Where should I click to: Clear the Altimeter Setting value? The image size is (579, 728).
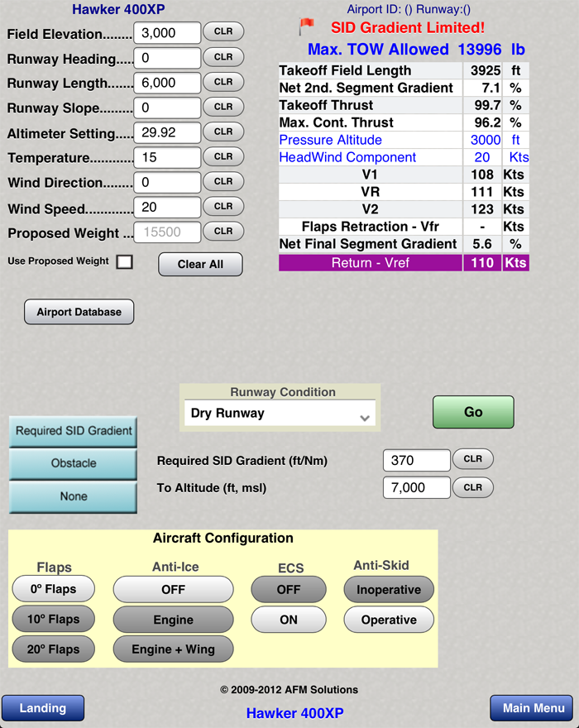coord(223,132)
